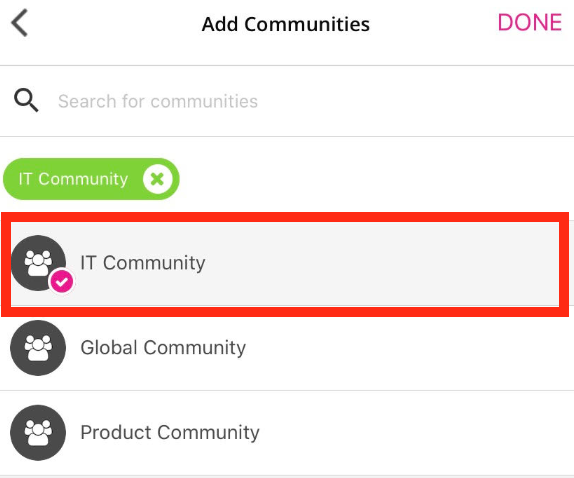Viewport: 574px width, 478px height.
Task: Click the Product Community group avatar icon
Action: coord(38,433)
